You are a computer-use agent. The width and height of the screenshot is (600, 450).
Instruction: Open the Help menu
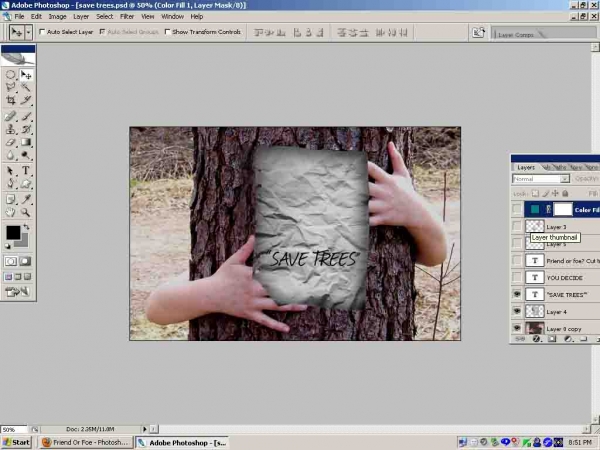(197, 16)
